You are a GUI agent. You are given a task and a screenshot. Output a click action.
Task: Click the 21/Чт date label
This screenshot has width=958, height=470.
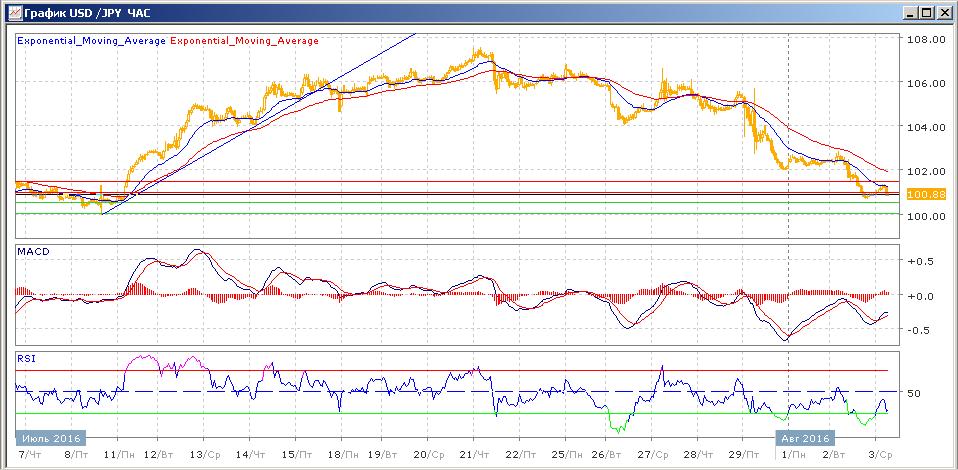tap(475, 455)
